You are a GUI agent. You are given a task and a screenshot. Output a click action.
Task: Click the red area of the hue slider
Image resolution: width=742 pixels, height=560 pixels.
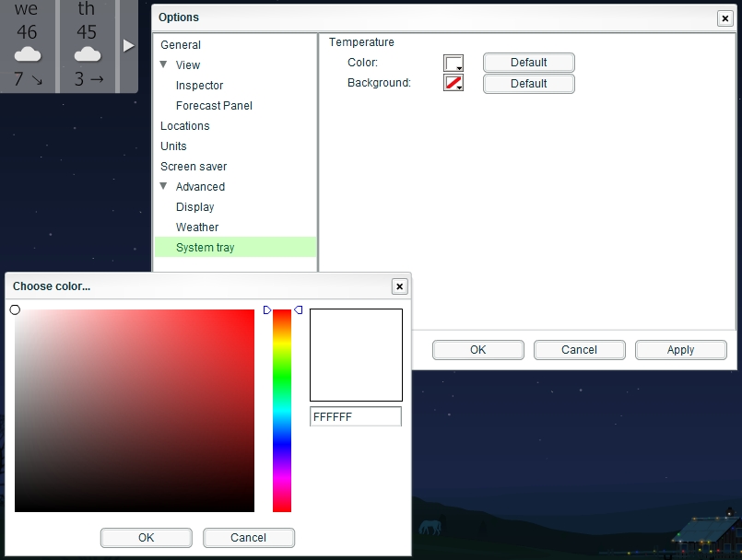(281, 316)
